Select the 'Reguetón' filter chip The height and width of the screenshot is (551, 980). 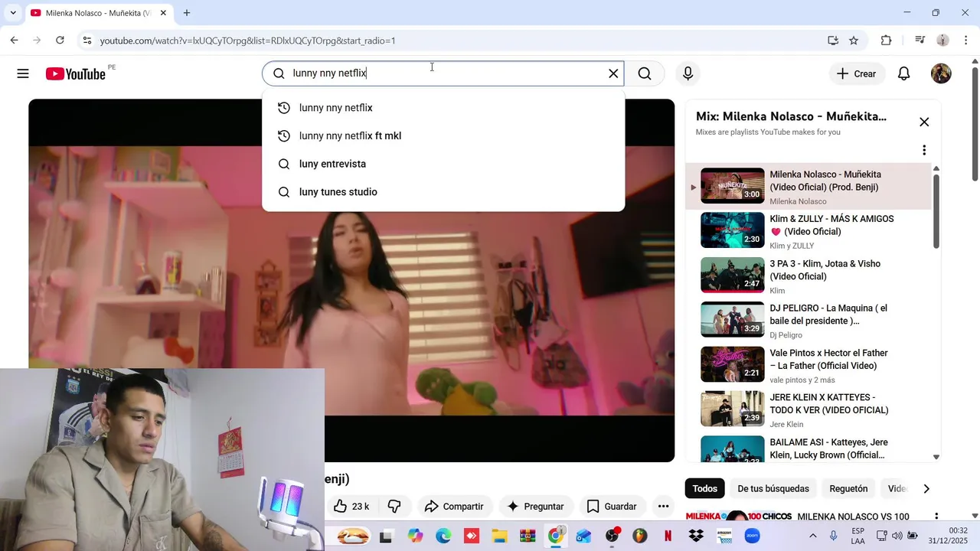tap(848, 488)
